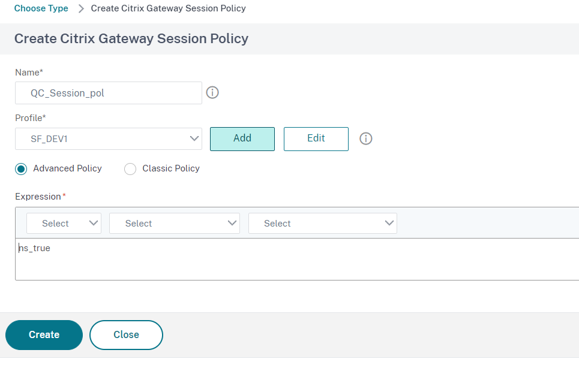Focus the Name field containing QC_Session_pol
579x392 pixels.
[x=108, y=93]
